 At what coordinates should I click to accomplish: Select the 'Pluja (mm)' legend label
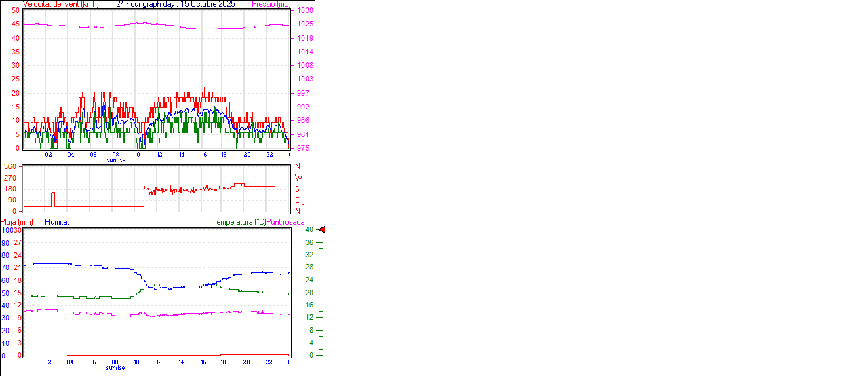point(17,222)
